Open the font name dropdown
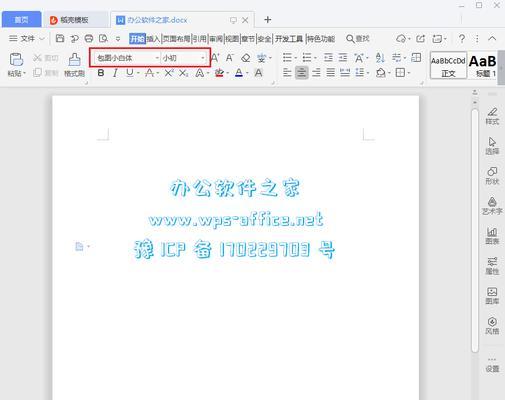505x400 pixels. [x=157, y=58]
